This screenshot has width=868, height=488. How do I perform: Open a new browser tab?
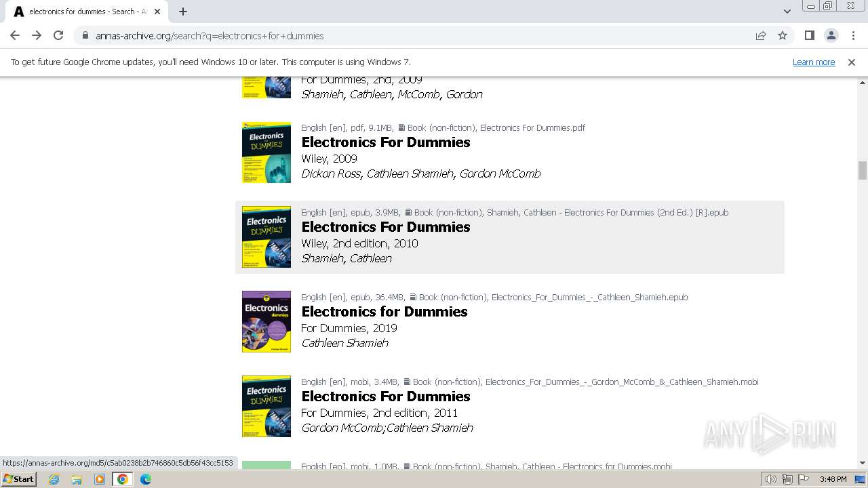(x=183, y=12)
